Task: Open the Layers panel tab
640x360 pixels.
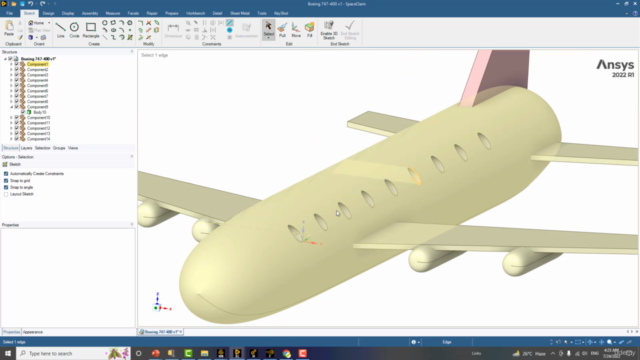Action: (27, 148)
